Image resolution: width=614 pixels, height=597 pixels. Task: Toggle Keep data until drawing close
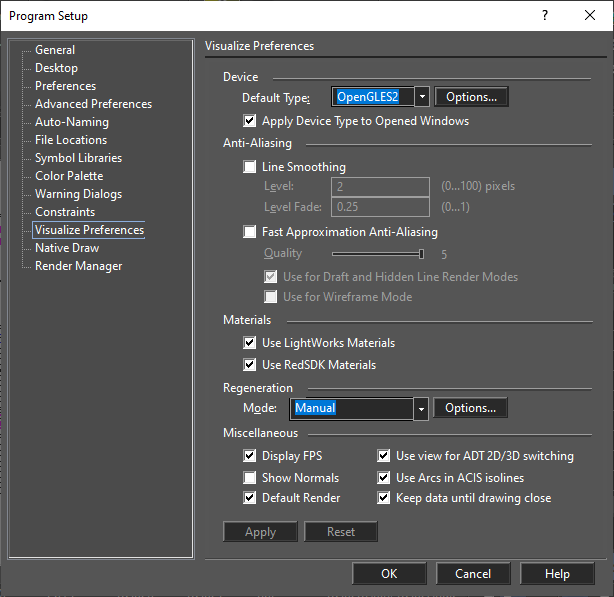point(383,498)
